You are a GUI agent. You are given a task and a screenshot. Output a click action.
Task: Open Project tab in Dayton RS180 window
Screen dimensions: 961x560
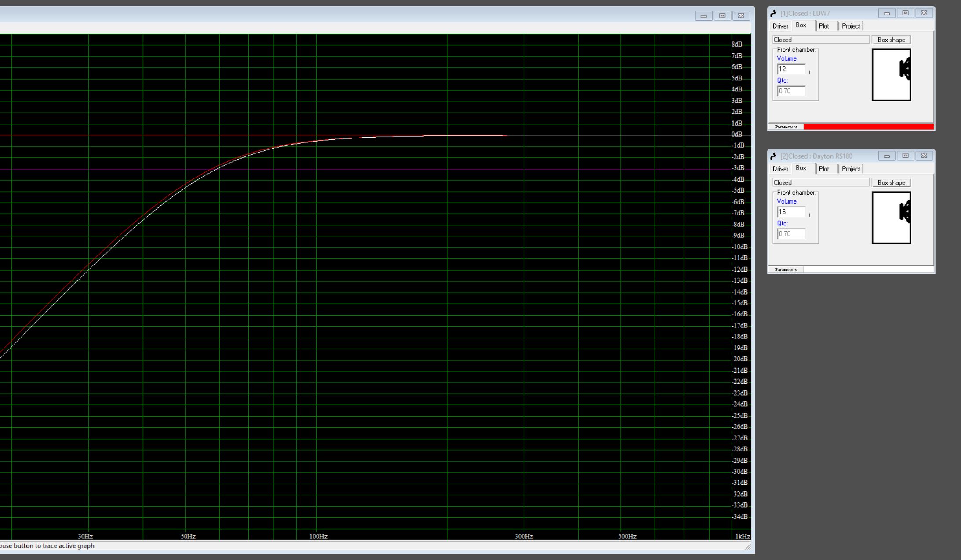coord(851,169)
